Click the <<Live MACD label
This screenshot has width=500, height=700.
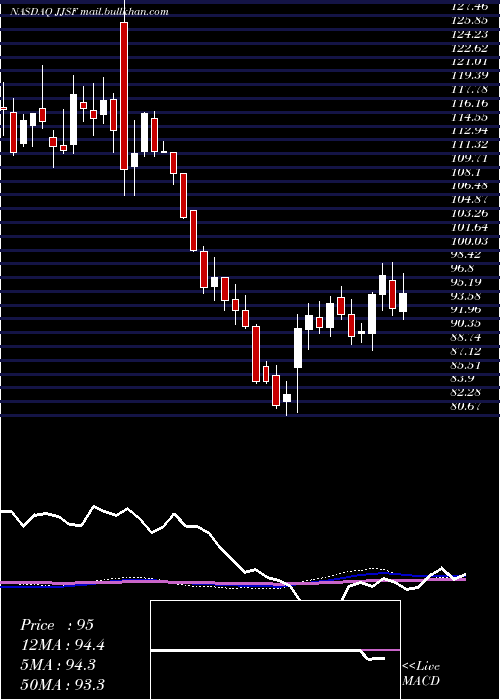coord(421,674)
